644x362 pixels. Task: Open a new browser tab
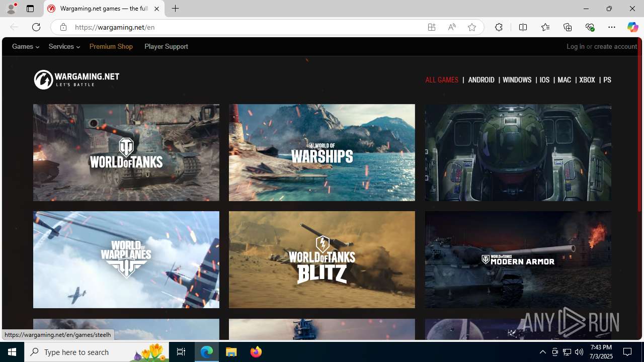[x=175, y=9]
